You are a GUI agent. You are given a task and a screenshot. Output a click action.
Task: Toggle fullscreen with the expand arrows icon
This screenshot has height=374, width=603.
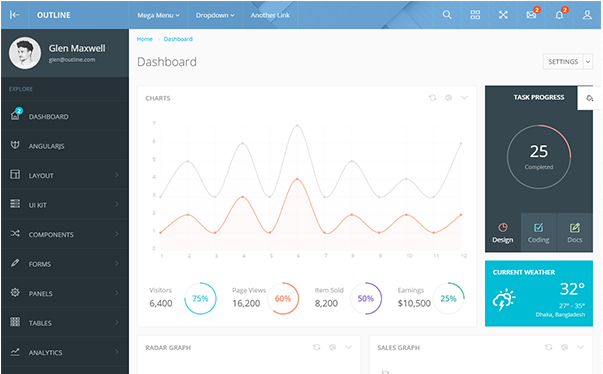(x=503, y=15)
